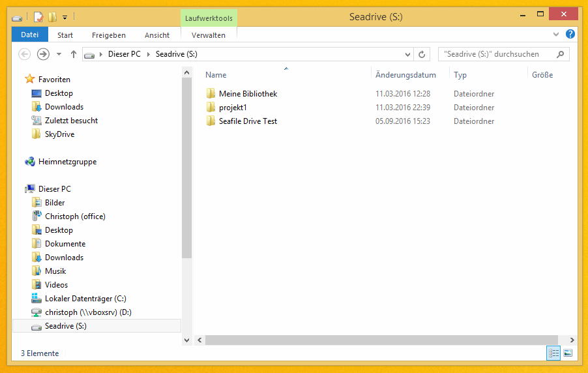The width and height of the screenshot is (588, 373).
Task: Open Zuletzt besucht in Favoriten
Action: point(71,121)
